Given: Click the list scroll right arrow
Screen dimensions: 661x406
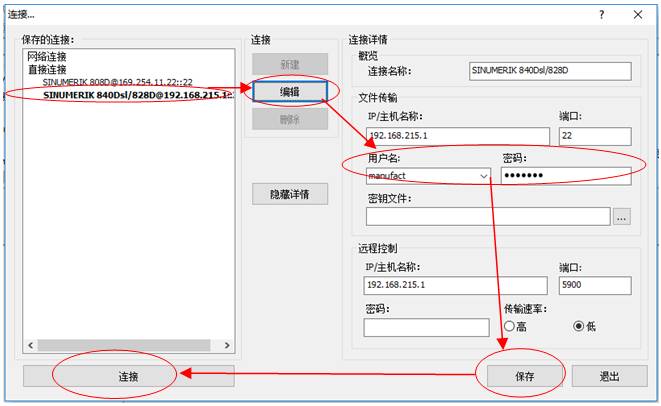Looking at the screenshot, I should 227,345.
